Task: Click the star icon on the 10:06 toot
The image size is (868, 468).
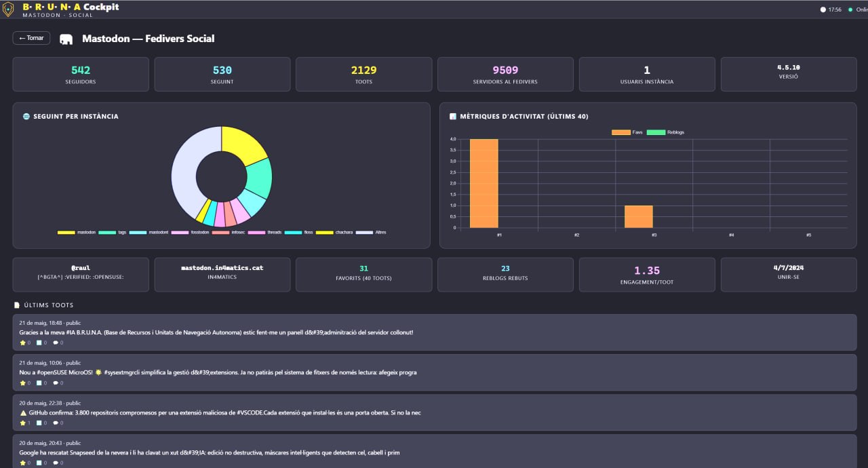Action: click(22, 383)
